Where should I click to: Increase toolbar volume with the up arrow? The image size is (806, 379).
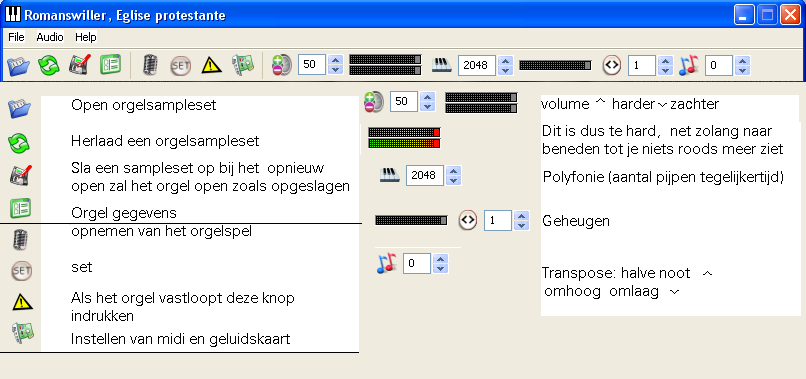click(x=336, y=60)
